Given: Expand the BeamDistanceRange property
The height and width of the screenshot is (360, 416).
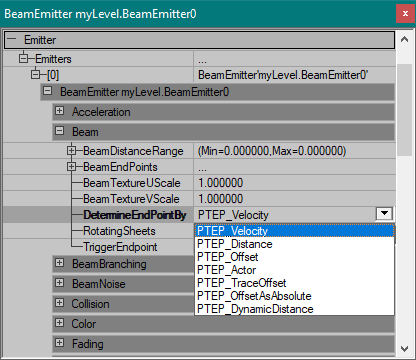Looking at the screenshot, I should (71, 151).
